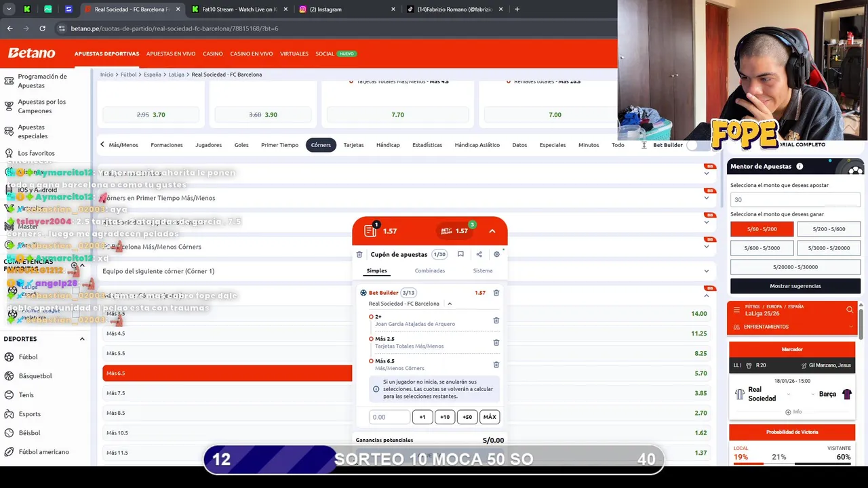Click the bet slip icon with badge 1
The image size is (868, 488).
(x=370, y=230)
